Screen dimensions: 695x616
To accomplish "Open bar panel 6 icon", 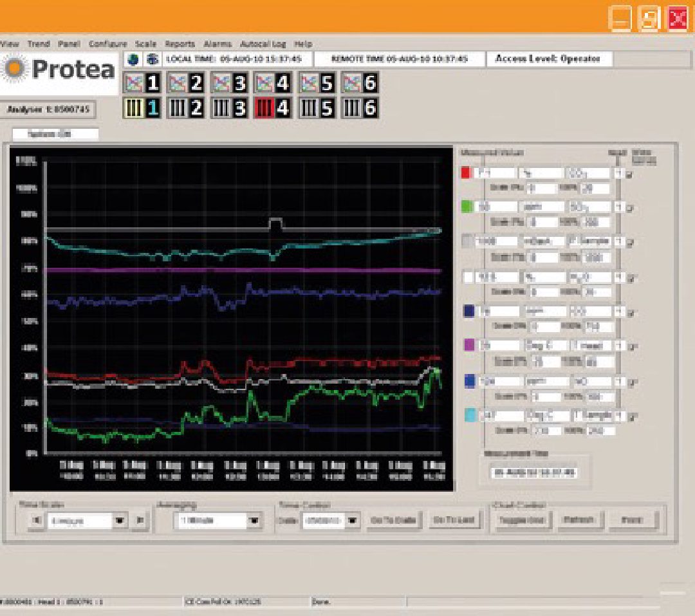I will 360,107.
